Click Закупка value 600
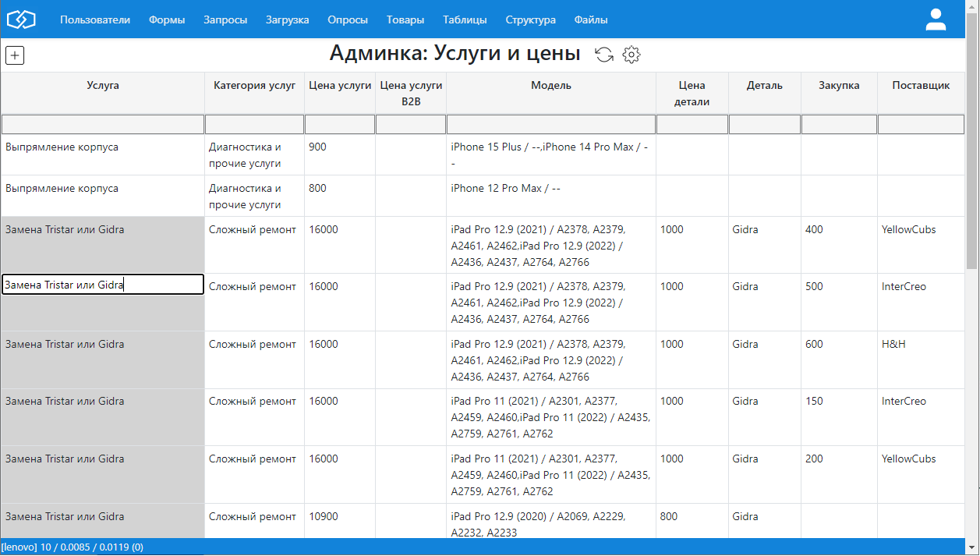Viewport: 980px width, 556px height. point(840,359)
